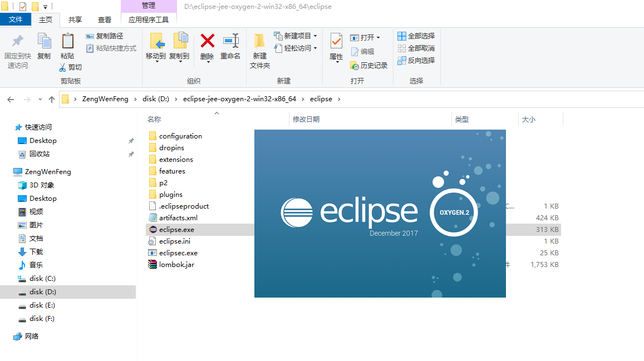644x361 pixels.
Task: Sort by Type (类型) column header
Action: point(462,120)
